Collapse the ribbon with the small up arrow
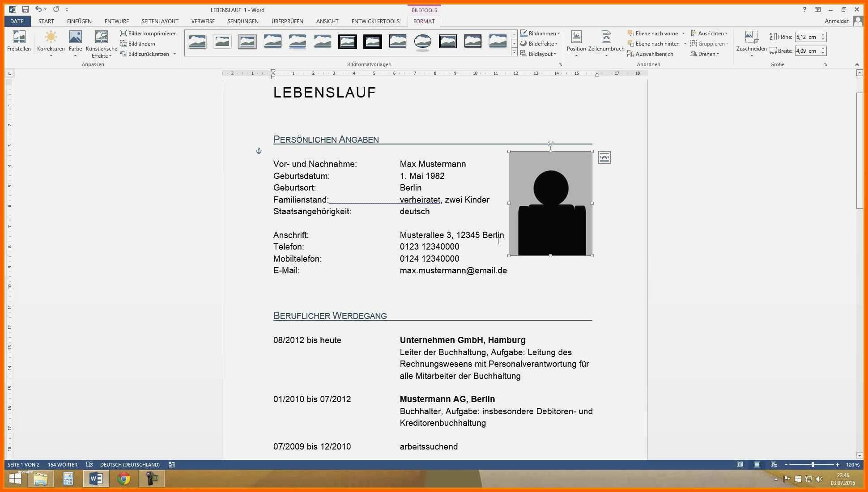Viewport: 868px width, 492px height. pyautogui.click(x=857, y=64)
